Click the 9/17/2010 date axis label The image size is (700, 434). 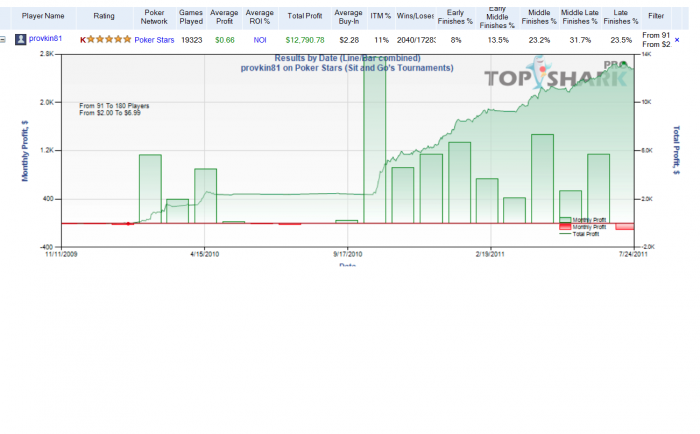[347, 254]
